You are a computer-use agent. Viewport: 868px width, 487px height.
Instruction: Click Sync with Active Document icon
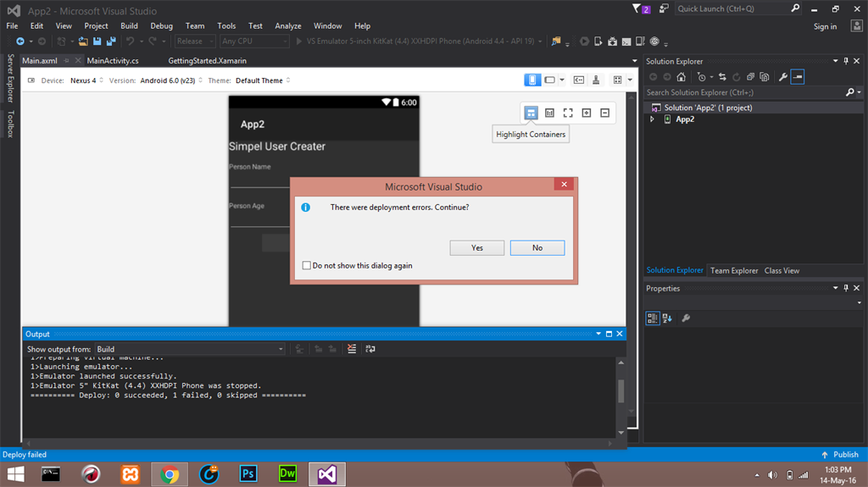[722, 77]
